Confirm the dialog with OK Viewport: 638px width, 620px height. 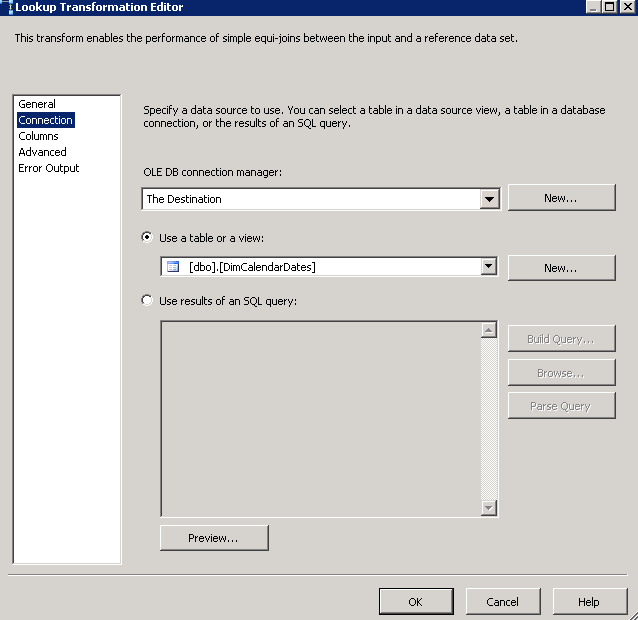[x=415, y=602]
